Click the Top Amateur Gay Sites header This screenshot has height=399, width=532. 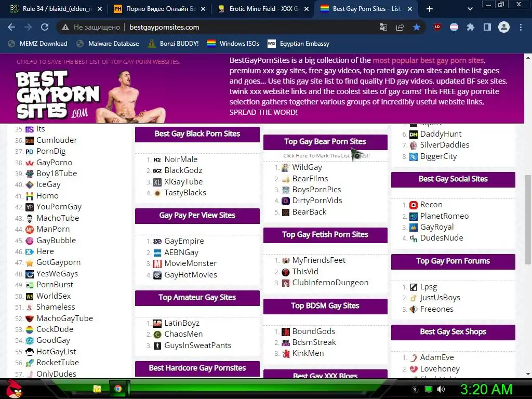click(197, 298)
